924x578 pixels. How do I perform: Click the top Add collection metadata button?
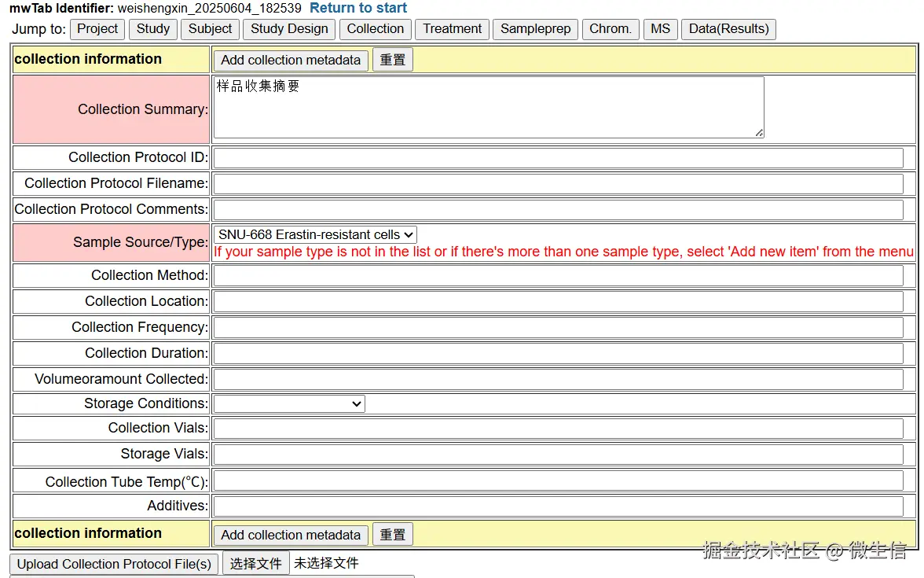(x=291, y=60)
